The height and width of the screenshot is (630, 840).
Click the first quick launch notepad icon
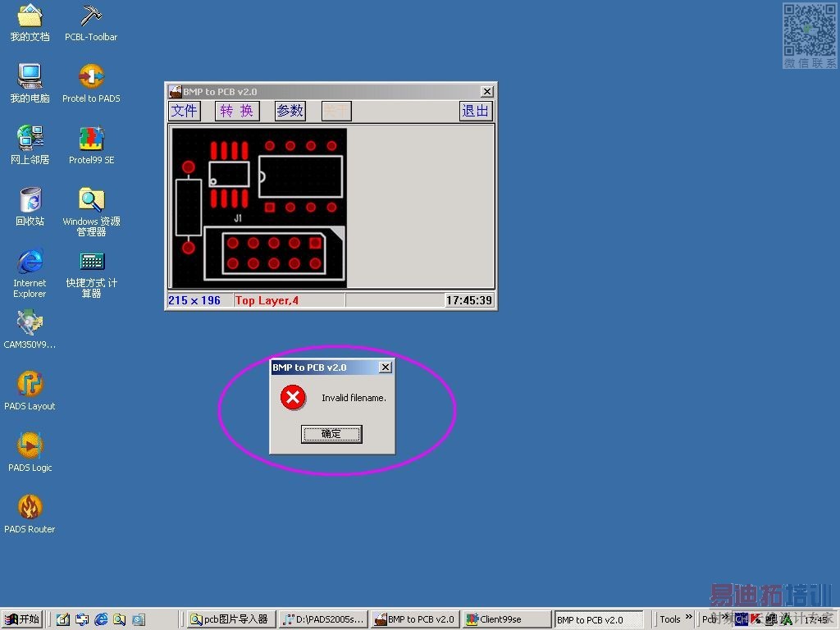63,620
